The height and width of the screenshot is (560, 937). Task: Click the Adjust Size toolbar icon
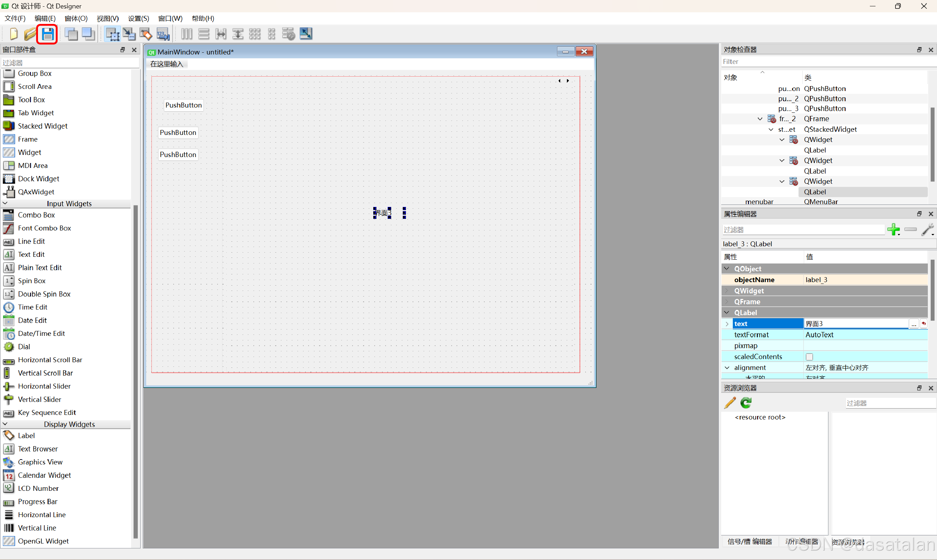306,34
